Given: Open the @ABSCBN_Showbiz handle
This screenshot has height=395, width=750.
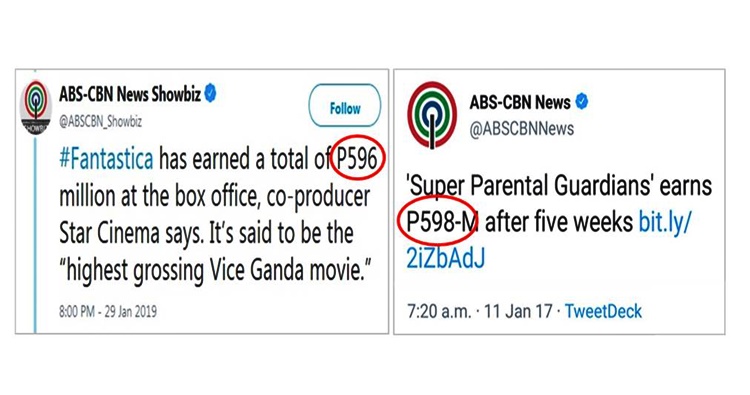Looking at the screenshot, I should 100,121.
